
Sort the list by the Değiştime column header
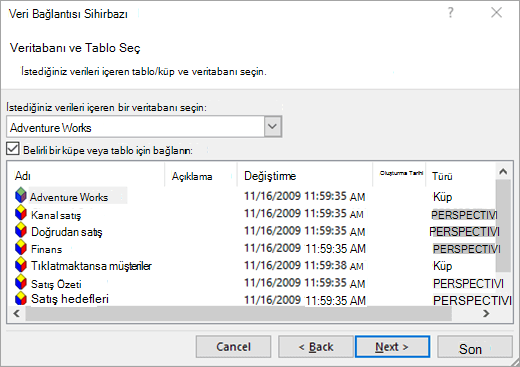pyautogui.click(x=305, y=176)
